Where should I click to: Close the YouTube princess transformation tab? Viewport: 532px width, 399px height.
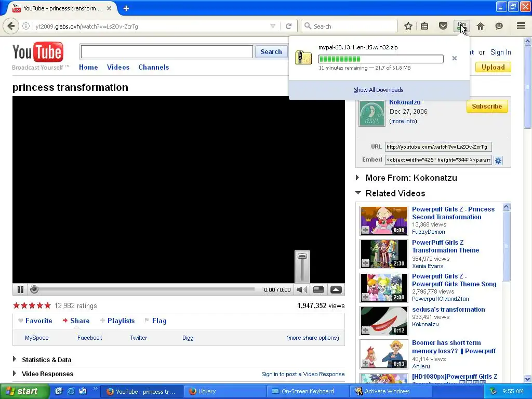(x=109, y=8)
